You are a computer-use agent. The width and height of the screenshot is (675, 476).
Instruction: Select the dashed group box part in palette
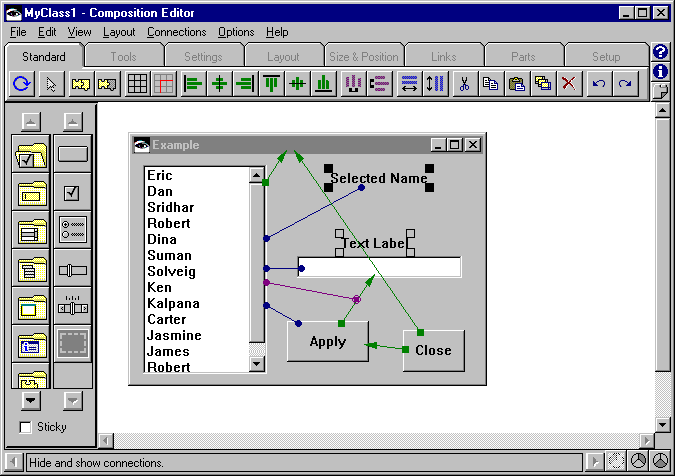[73, 343]
